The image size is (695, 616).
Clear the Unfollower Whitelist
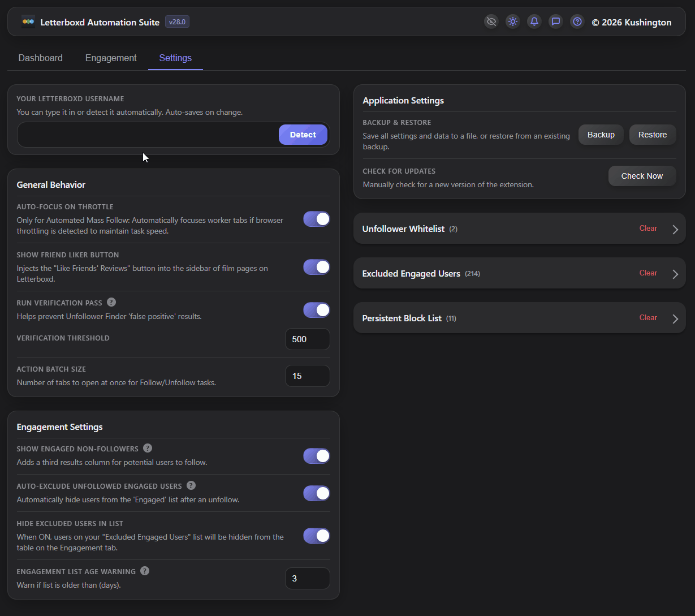648,229
